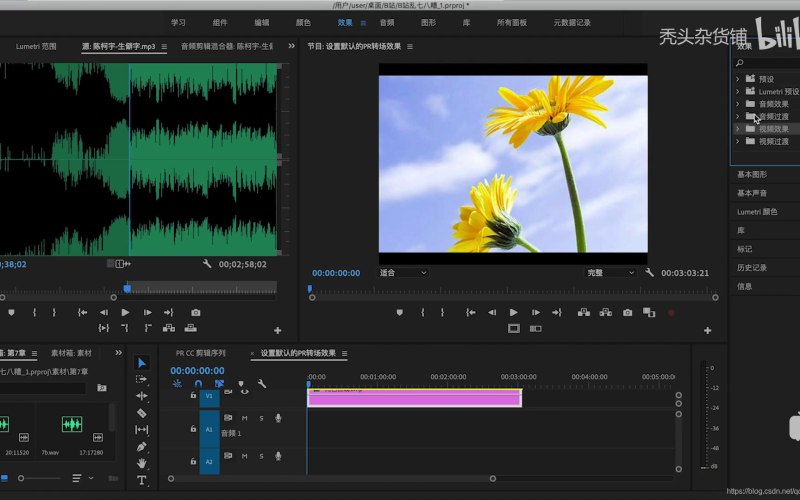Image resolution: width=800 pixels, height=500 pixels.
Task: Solo audio track A2
Action: [x=261, y=456]
